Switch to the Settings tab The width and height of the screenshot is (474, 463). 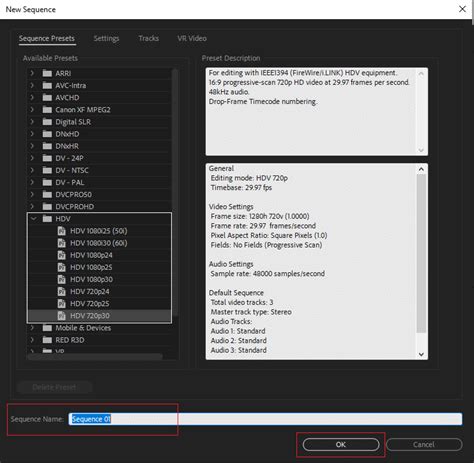[x=106, y=38]
